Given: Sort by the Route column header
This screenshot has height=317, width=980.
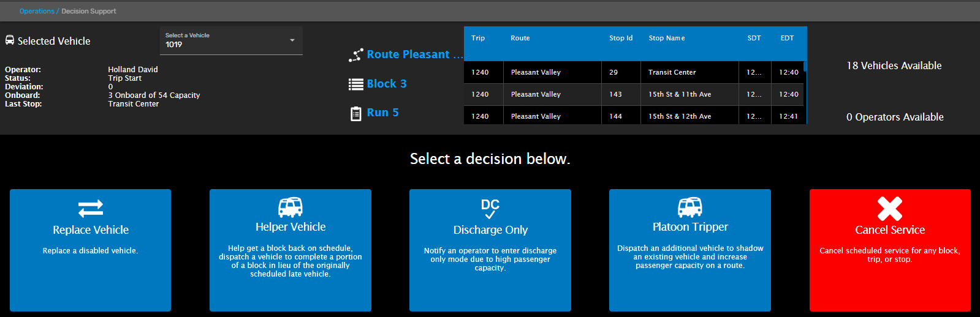Looking at the screenshot, I should (520, 38).
